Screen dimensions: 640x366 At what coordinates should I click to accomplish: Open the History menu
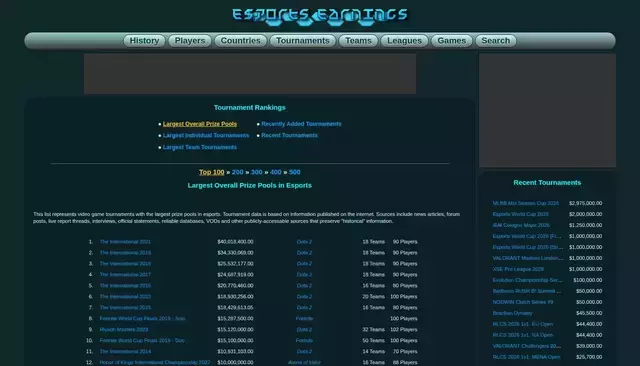pos(144,41)
